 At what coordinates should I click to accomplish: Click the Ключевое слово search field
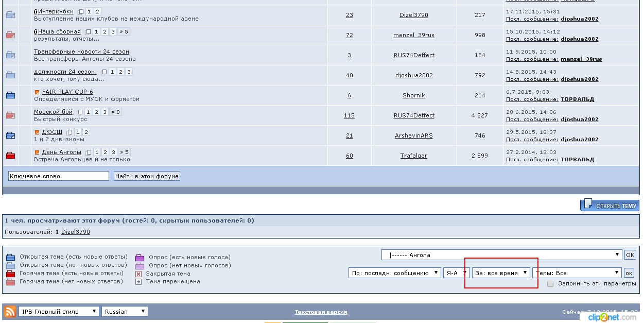coord(59,176)
